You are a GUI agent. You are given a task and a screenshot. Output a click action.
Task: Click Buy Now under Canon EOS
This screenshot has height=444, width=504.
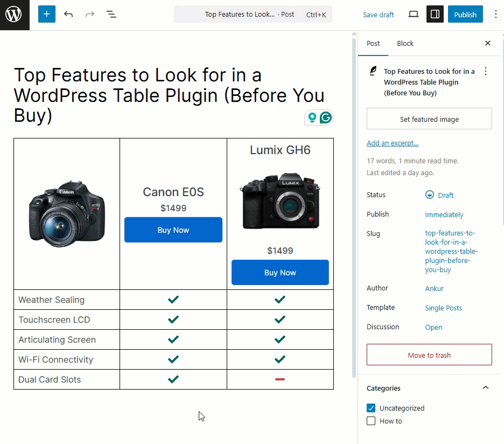click(x=173, y=230)
